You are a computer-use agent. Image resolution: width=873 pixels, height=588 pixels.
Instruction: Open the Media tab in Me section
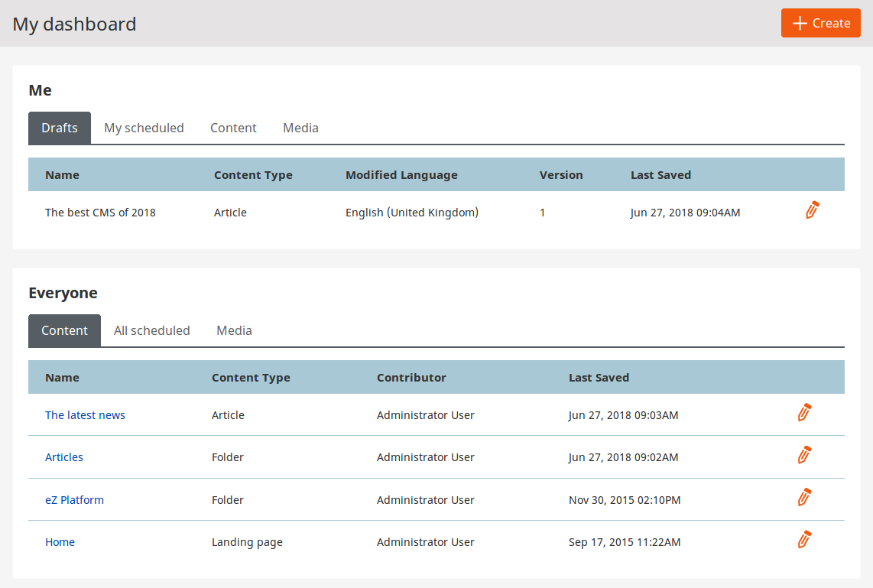point(300,128)
